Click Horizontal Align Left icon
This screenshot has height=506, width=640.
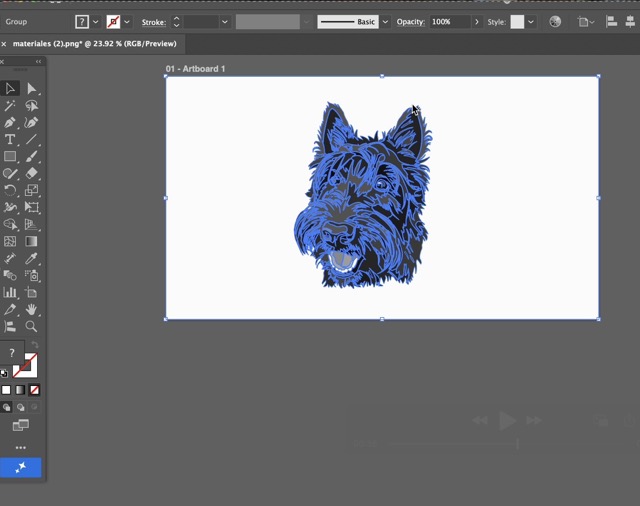tap(611, 22)
